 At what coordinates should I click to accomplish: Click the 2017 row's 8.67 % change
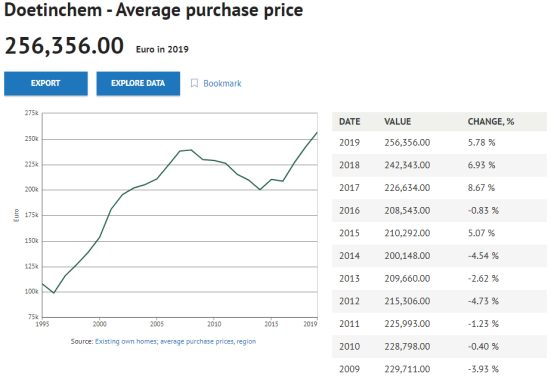click(481, 188)
